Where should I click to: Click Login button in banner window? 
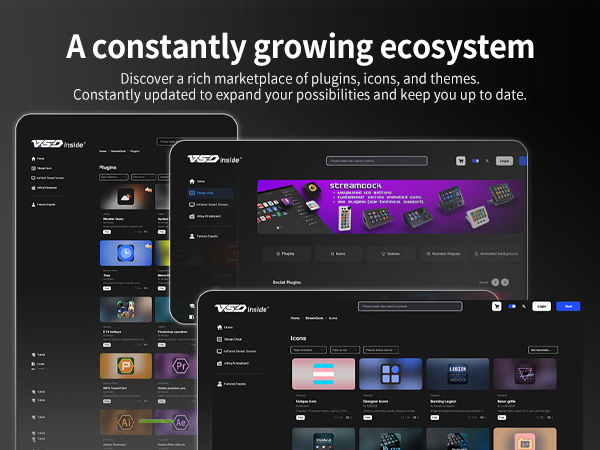click(x=504, y=161)
